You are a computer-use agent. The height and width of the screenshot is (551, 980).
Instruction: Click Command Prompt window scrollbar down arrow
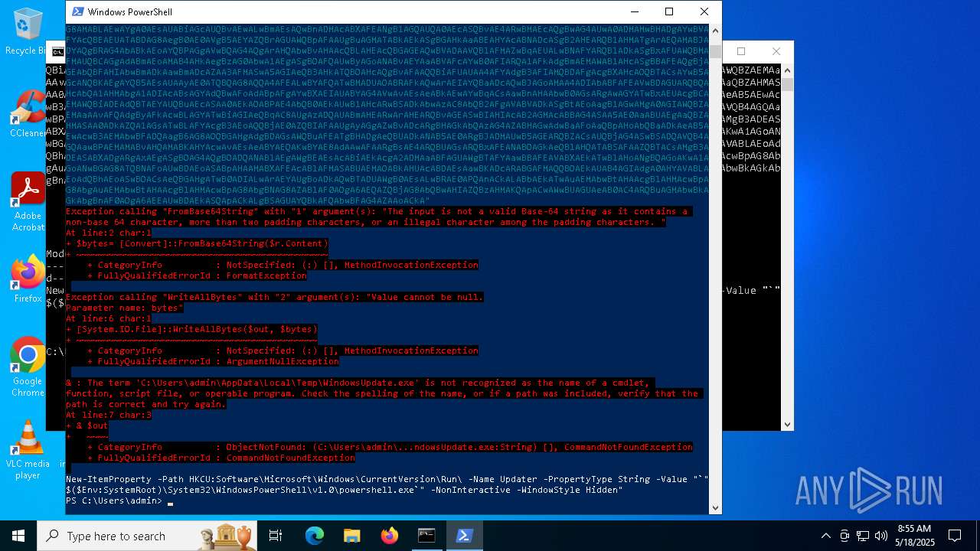click(787, 424)
